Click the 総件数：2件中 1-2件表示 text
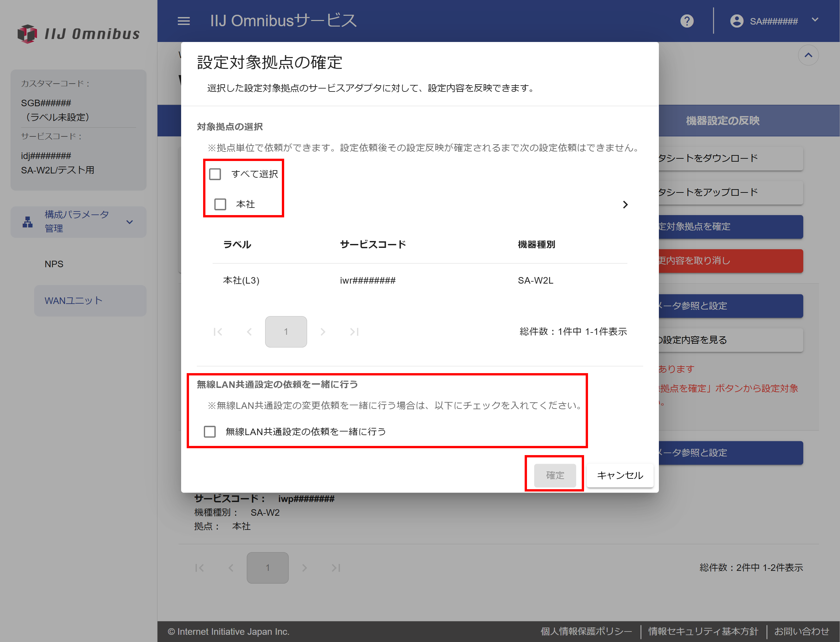The image size is (840, 642). coord(751,568)
